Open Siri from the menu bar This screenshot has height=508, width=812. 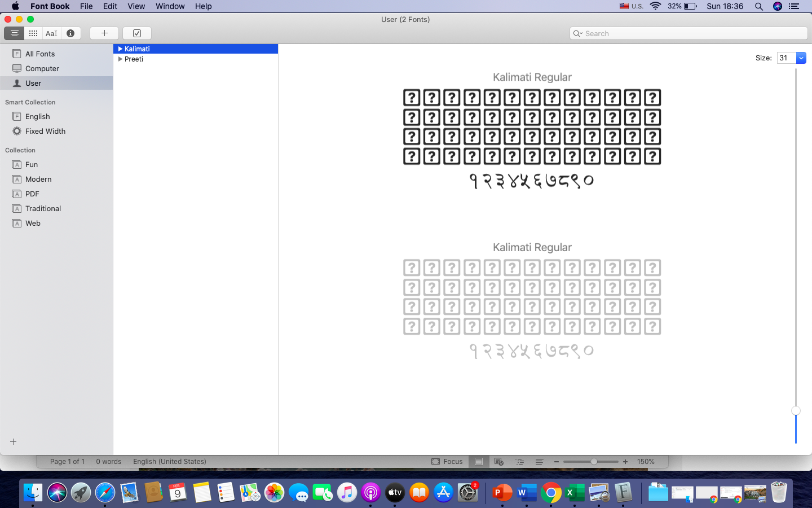(778, 6)
